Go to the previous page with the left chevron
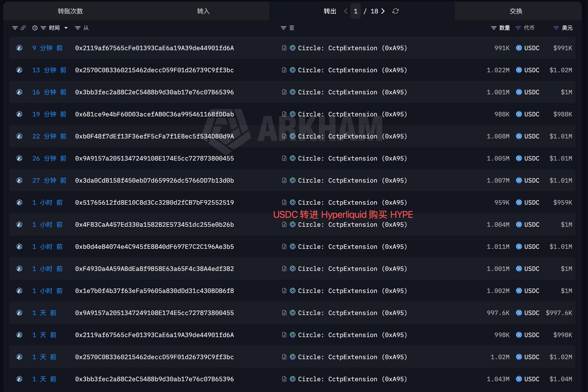Viewport: 588px width, 392px height. point(345,11)
